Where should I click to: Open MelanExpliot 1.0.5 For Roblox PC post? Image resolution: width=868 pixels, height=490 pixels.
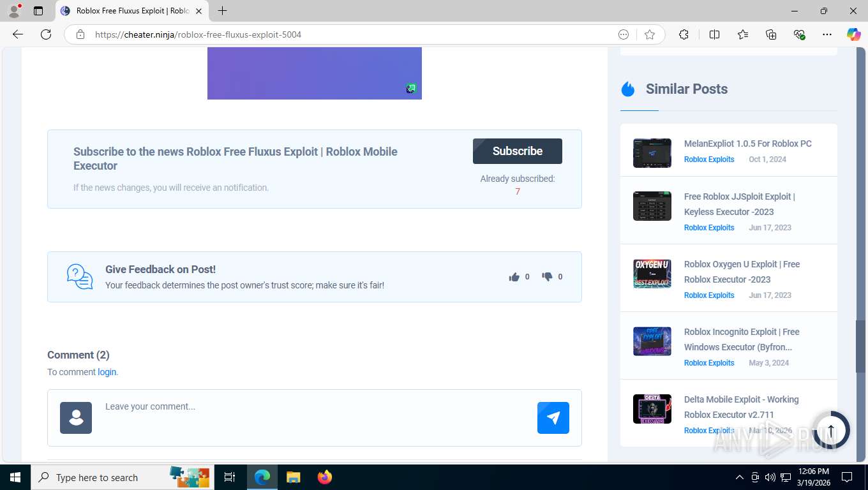point(748,144)
